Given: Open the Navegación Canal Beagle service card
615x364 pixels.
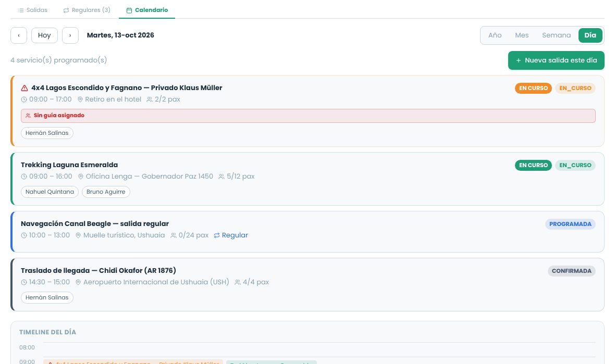Looking at the screenshot, I should (308, 232).
